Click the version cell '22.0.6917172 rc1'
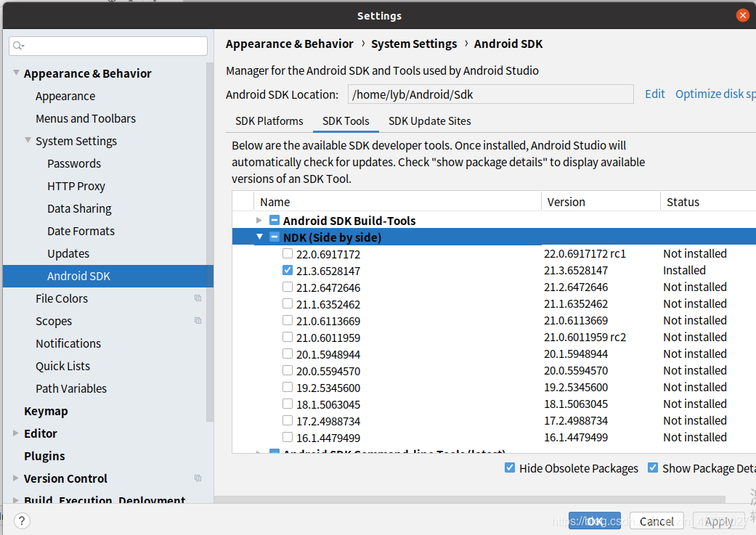Screen dimensions: 756x535 pos(585,253)
